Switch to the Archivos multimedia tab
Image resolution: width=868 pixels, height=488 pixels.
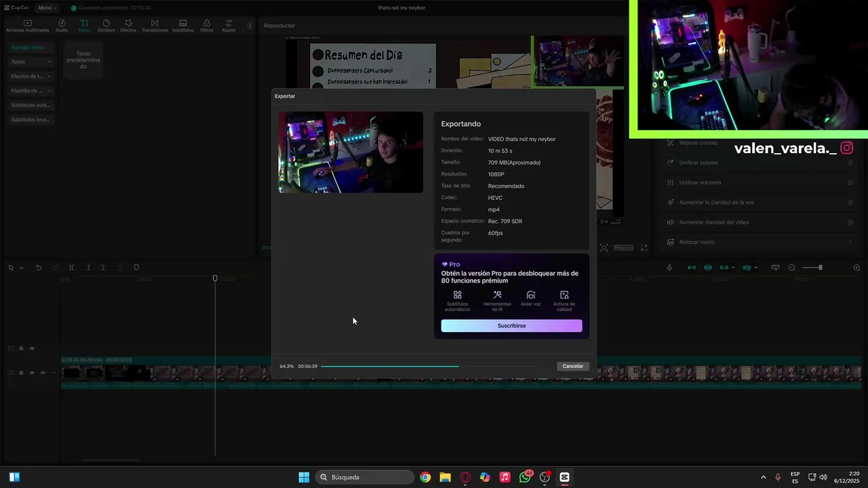click(x=27, y=26)
